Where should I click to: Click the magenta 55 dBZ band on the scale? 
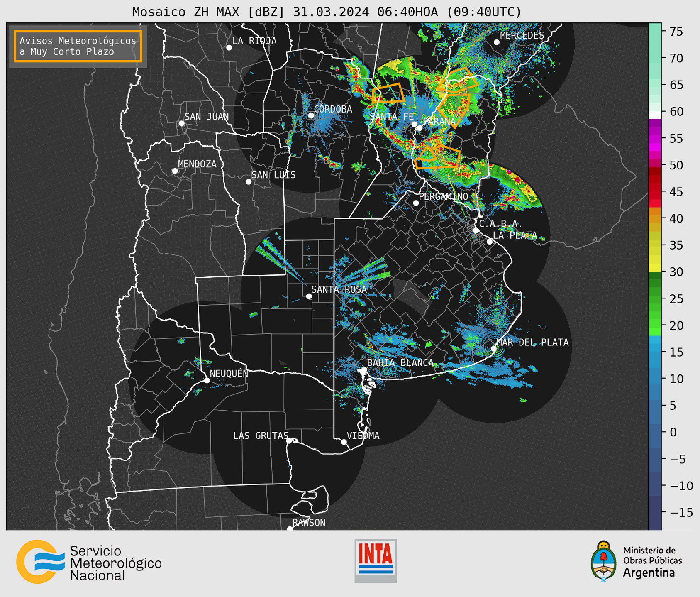[655, 138]
